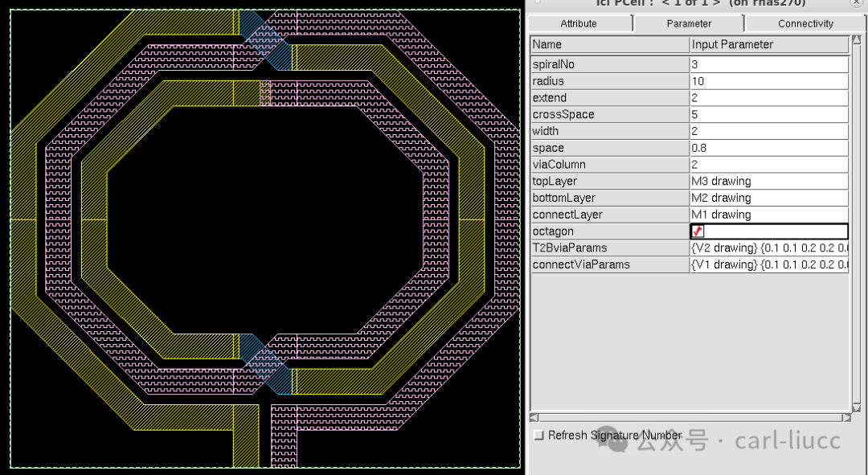Select the spiralNo parameter name
The image size is (868, 475).
[x=554, y=64]
